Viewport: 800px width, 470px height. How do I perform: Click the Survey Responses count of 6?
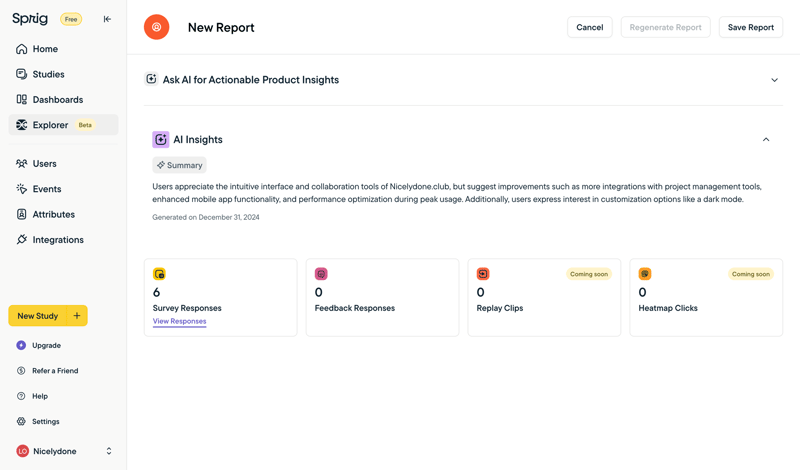tap(157, 292)
